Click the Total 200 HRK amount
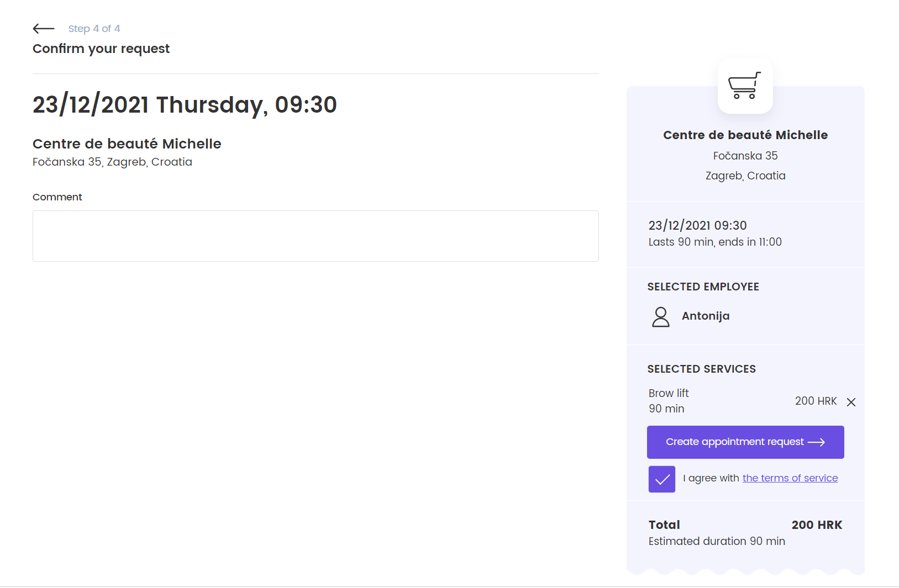This screenshot has height=588, width=899. (816, 525)
